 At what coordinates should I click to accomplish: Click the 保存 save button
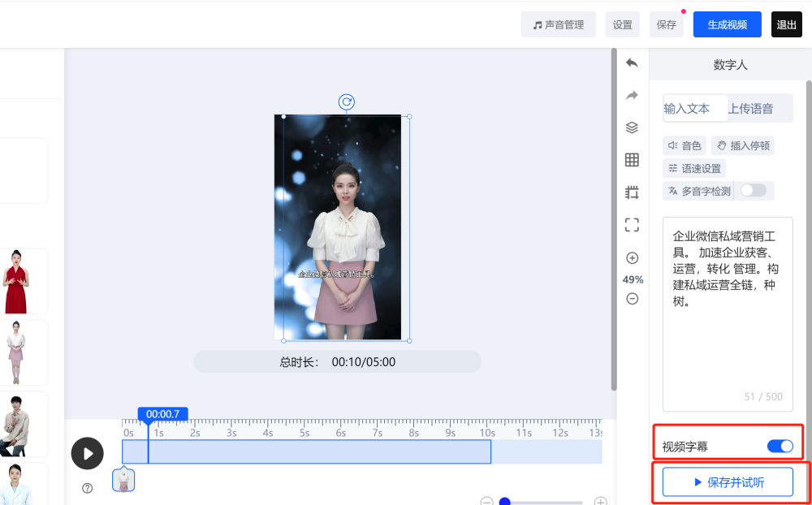click(x=666, y=24)
